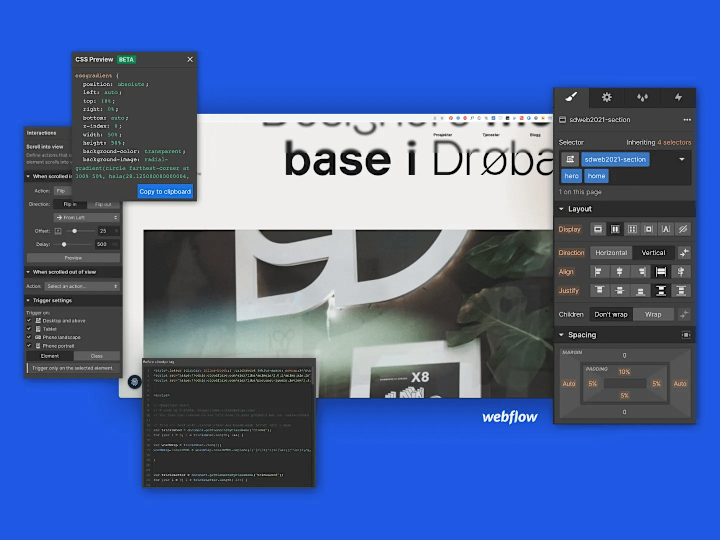The image size is (720, 540).
Task: Open the Style brush tab
Action: coord(571,97)
